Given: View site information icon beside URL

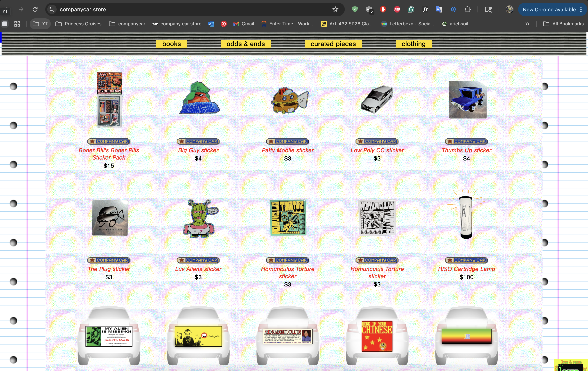Looking at the screenshot, I should (x=52, y=10).
